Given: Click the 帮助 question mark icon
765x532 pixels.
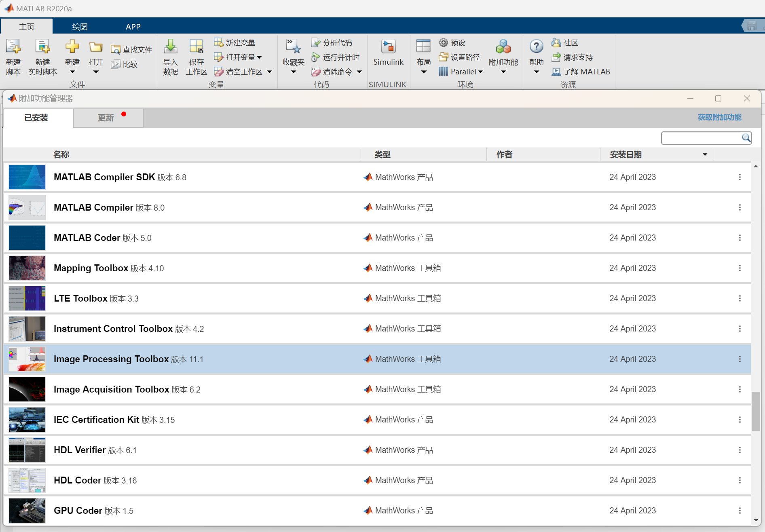Looking at the screenshot, I should (536, 47).
